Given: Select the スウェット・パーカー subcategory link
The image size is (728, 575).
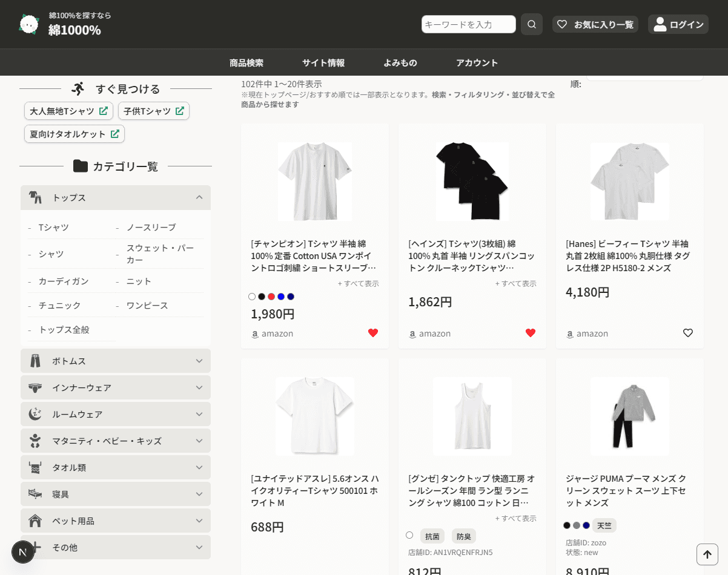Looking at the screenshot, I should (160, 254).
